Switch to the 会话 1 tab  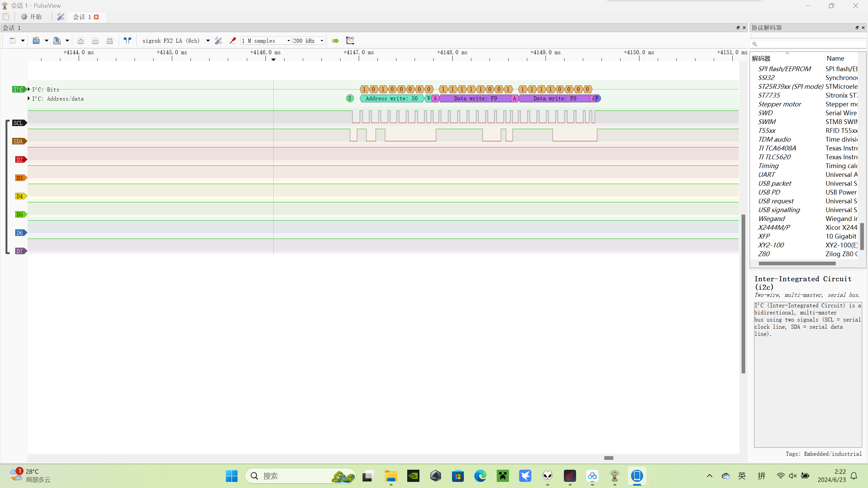pyautogui.click(x=82, y=17)
